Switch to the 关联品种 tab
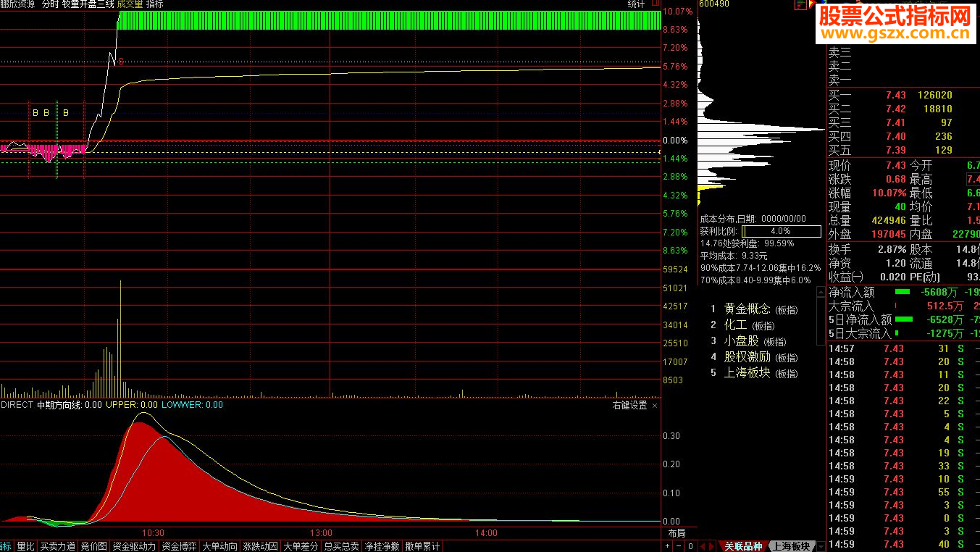This screenshot has width=980, height=552. (x=743, y=546)
